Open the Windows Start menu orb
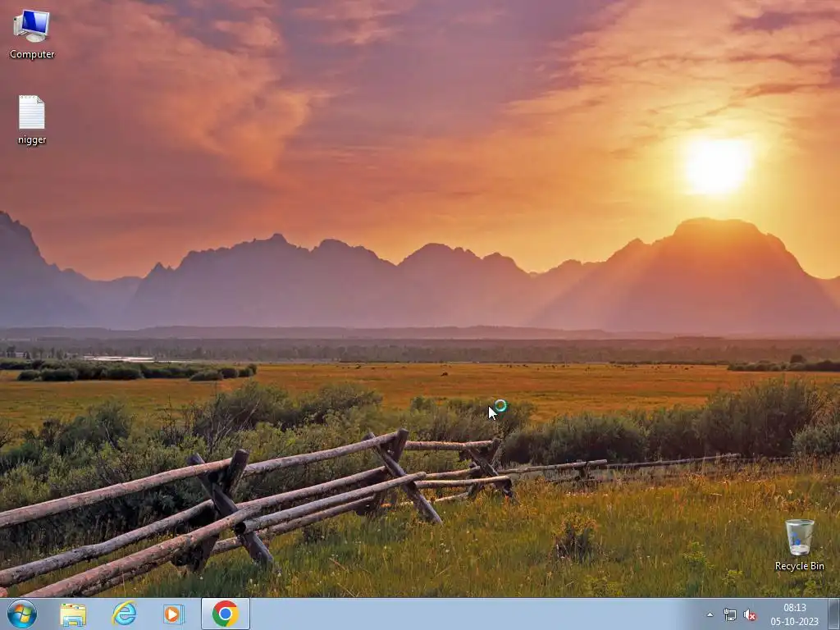Image resolution: width=840 pixels, height=630 pixels. pos(22,614)
